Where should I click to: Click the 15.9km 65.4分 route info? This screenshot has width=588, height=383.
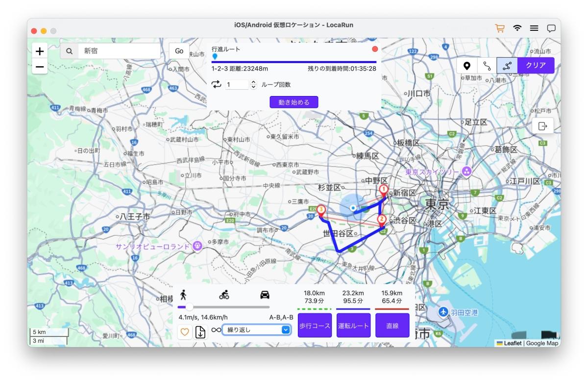click(x=392, y=297)
